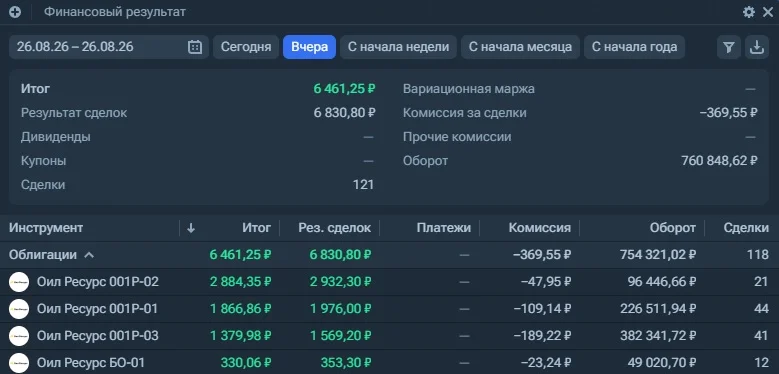Click the 754 321,02 ₽ turnover cell
This screenshot has width=779, height=374.
point(658,255)
